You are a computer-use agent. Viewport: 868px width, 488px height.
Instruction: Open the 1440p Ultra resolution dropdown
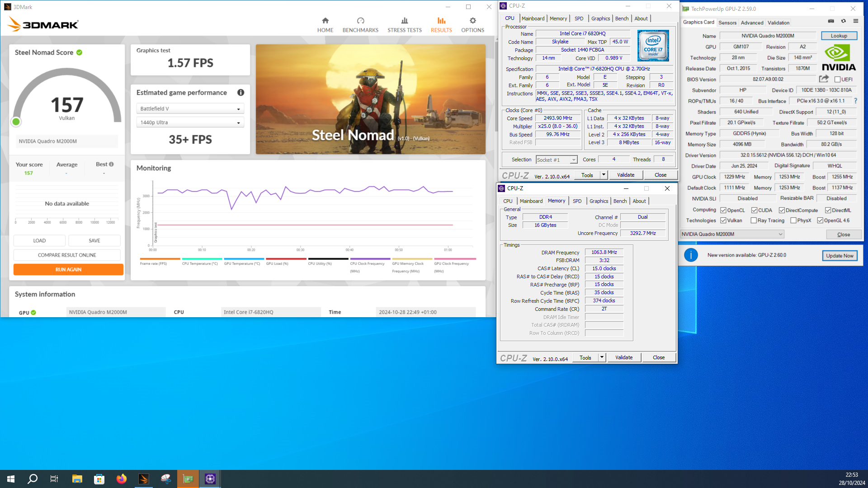click(x=190, y=122)
